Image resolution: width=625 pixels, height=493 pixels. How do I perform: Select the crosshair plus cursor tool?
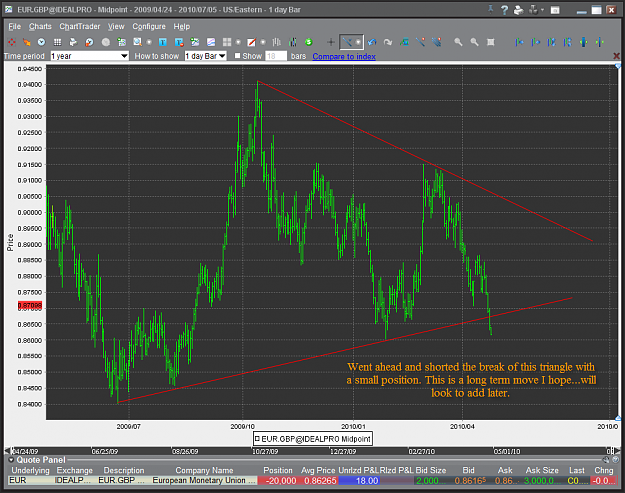(x=330, y=42)
